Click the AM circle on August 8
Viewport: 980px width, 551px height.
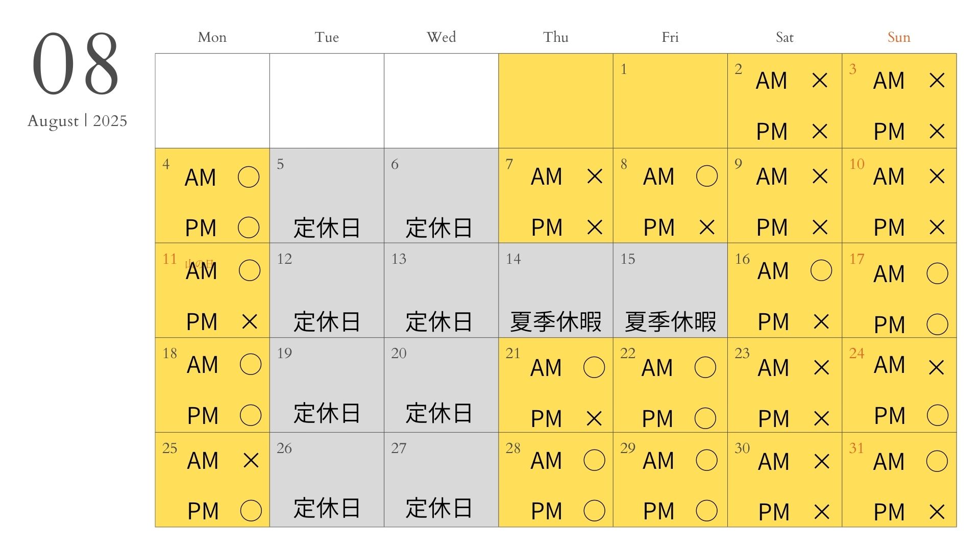pyautogui.click(x=707, y=177)
